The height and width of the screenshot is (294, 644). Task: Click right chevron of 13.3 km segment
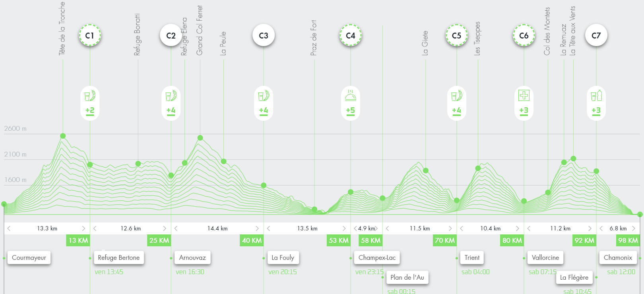click(83, 228)
